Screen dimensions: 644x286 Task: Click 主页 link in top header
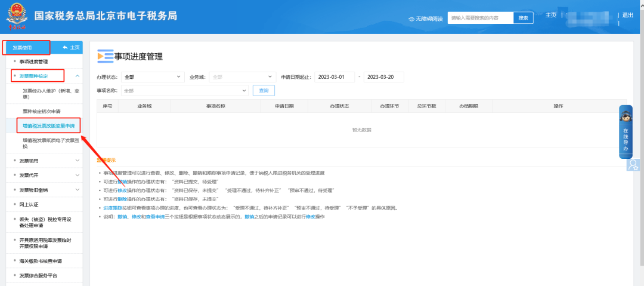click(551, 16)
